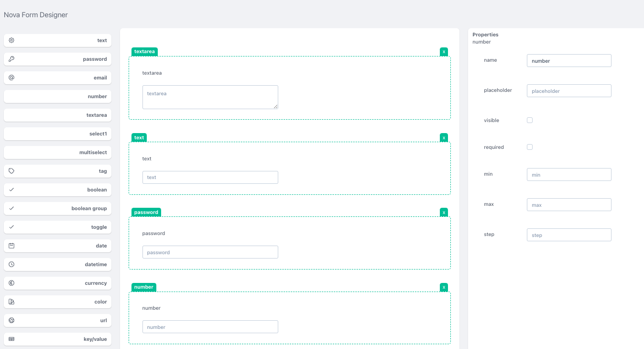Click the color palette icon
Viewport: 644px width, 349px height.
[x=11, y=302]
